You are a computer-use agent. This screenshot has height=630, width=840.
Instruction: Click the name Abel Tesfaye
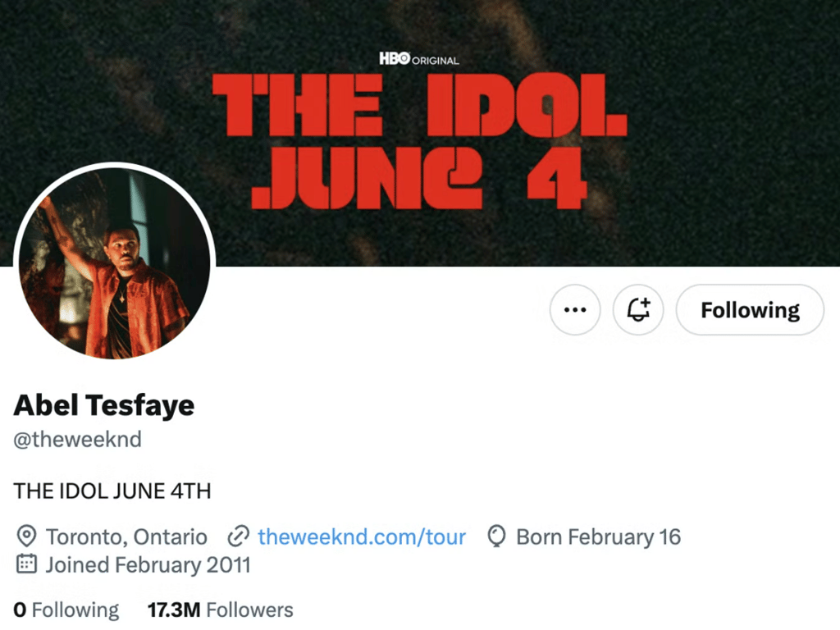pos(103,405)
